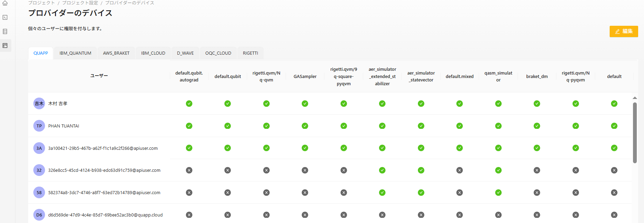644x223 pixels.
Task: Click the home icon in sidebar
Action: click(5, 3)
